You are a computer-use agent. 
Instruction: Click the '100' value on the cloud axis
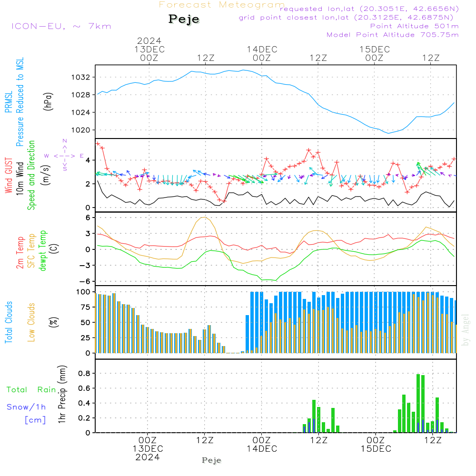(83, 292)
